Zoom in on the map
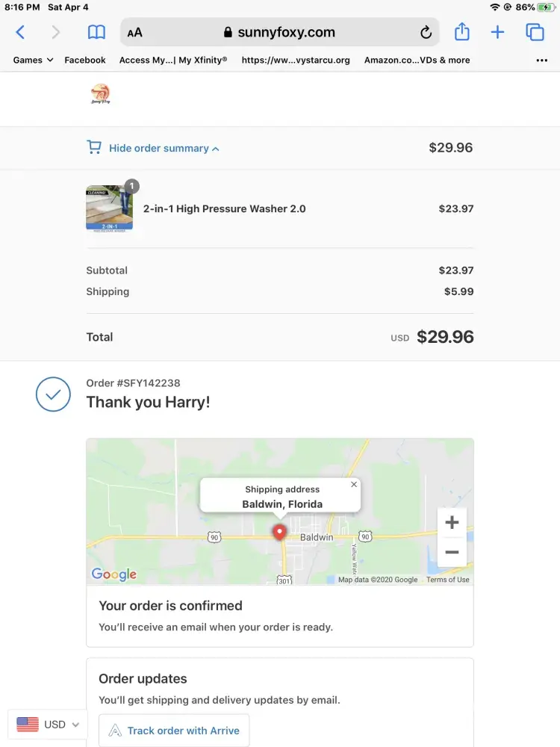The width and height of the screenshot is (560, 747). tap(452, 523)
